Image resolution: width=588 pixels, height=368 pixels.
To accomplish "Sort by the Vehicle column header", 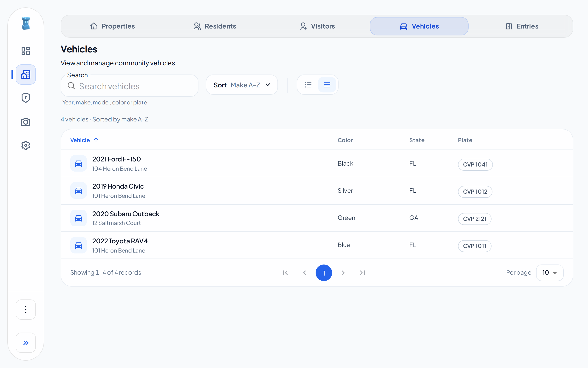I will 84,140.
